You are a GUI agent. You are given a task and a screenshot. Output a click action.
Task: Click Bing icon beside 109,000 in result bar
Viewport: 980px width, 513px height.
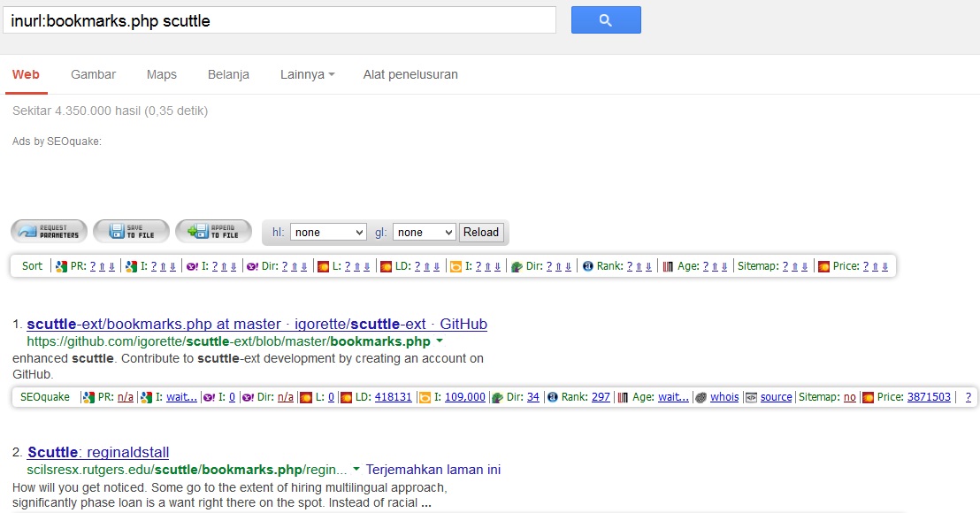(x=425, y=397)
